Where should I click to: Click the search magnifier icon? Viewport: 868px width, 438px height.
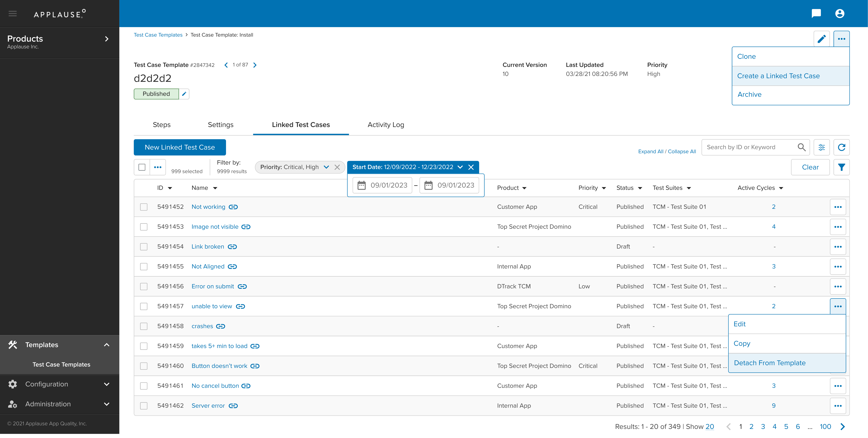coord(801,147)
